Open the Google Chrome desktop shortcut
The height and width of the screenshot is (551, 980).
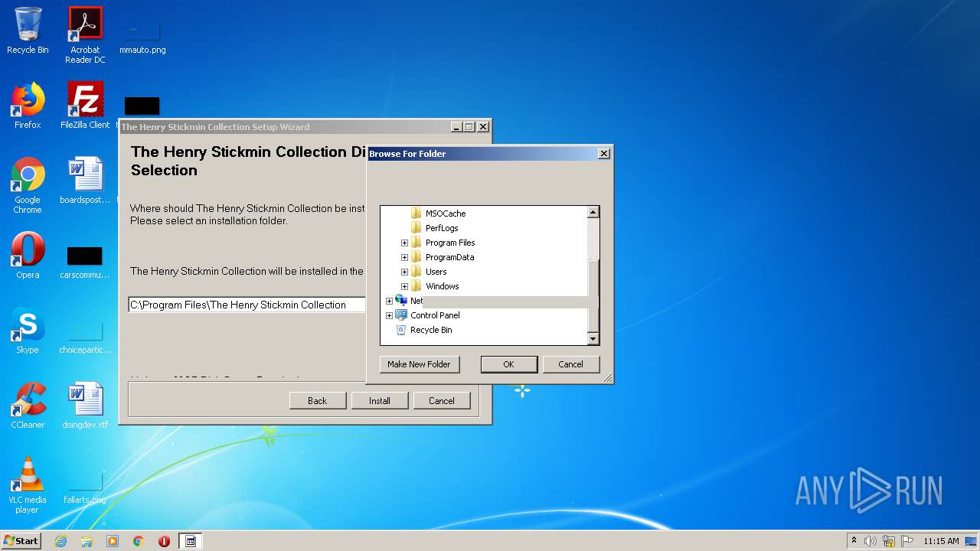click(x=28, y=185)
